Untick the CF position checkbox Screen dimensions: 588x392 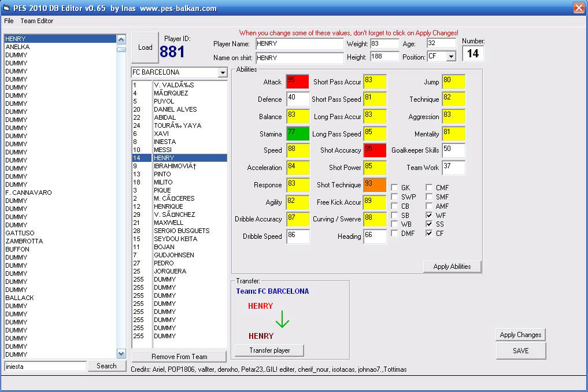pos(429,234)
